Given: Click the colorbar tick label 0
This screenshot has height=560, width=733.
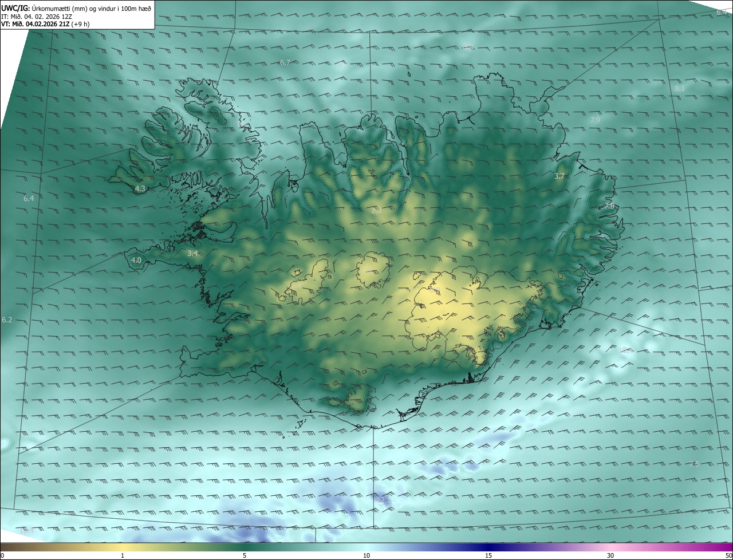Looking at the screenshot, I should [x=2, y=555].
